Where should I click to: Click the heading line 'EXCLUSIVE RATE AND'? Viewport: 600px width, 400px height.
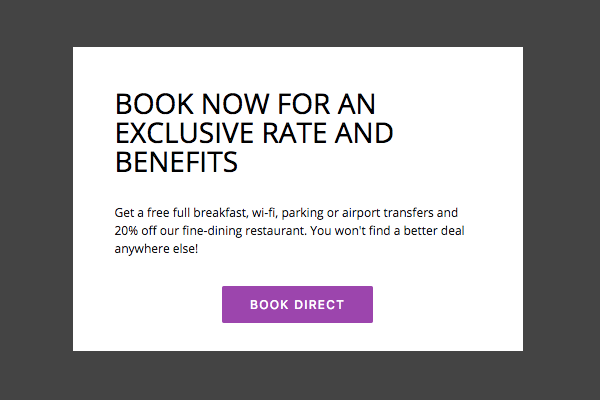(254, 133)
